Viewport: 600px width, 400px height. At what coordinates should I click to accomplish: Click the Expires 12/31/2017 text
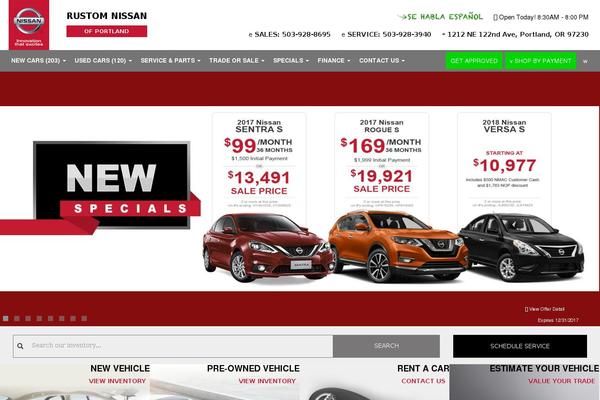[x=558, y=320]
